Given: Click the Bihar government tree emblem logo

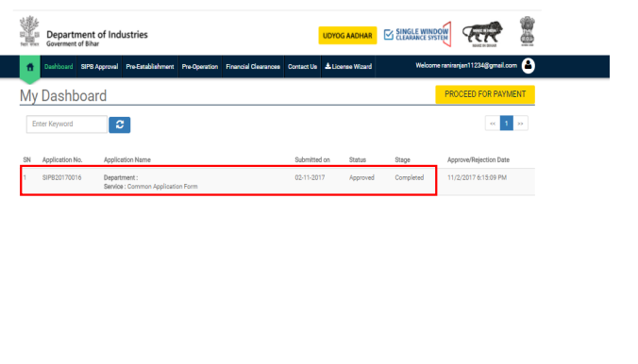Looking at the screenshot, I should pos(29,31).
